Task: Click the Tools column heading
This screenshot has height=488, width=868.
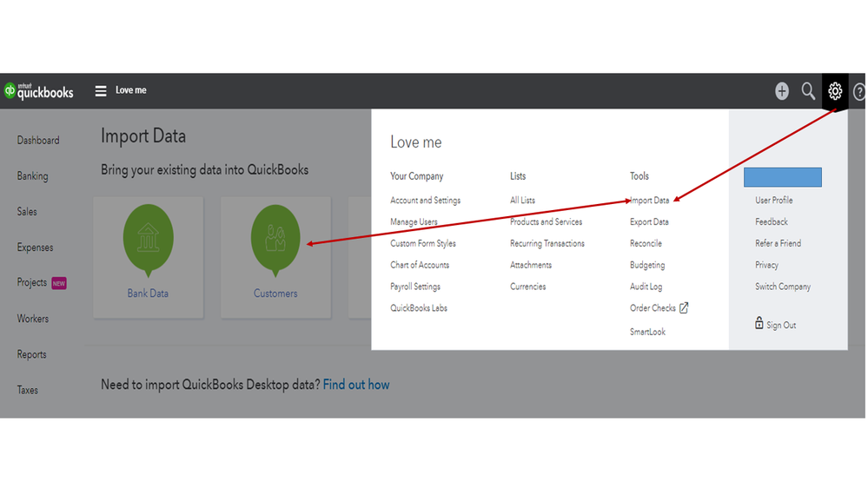Action: (x=639, y=176)
